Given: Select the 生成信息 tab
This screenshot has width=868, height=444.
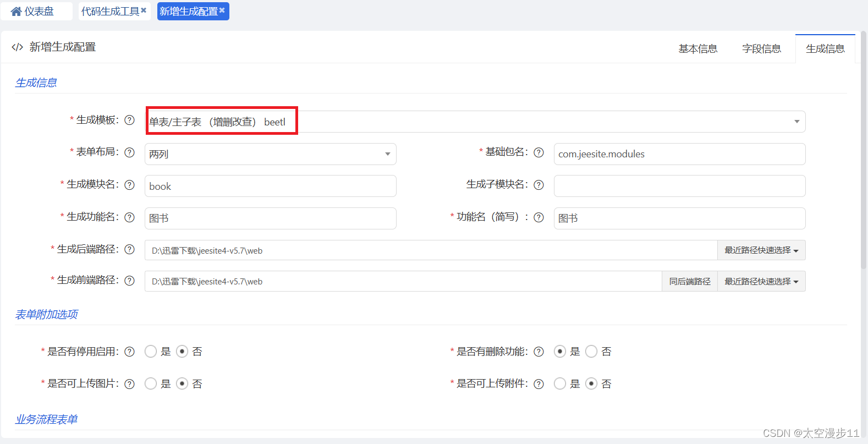Looking at the screenshot, I should pyautogui.click(x=825, y=49).
